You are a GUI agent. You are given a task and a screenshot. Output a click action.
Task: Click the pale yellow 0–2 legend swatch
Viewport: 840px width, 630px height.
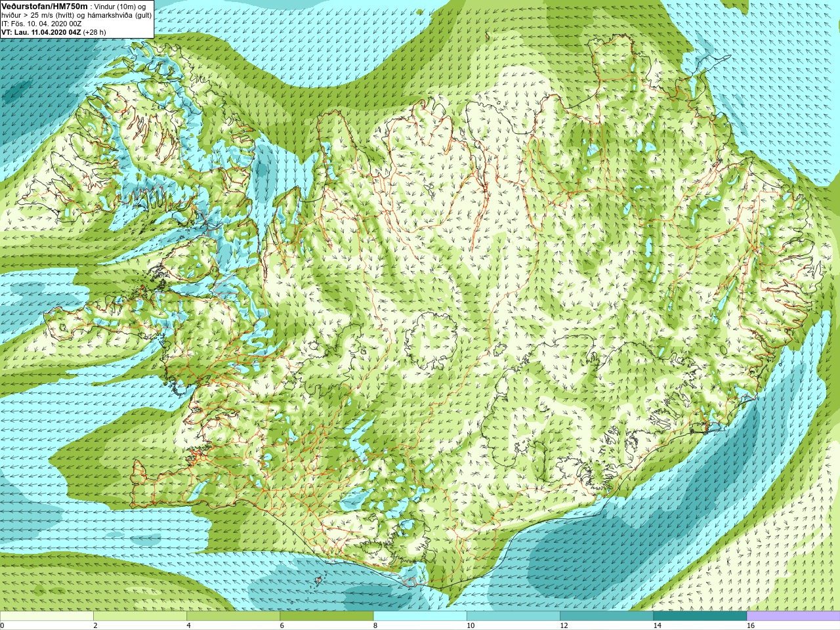(47, 616)
